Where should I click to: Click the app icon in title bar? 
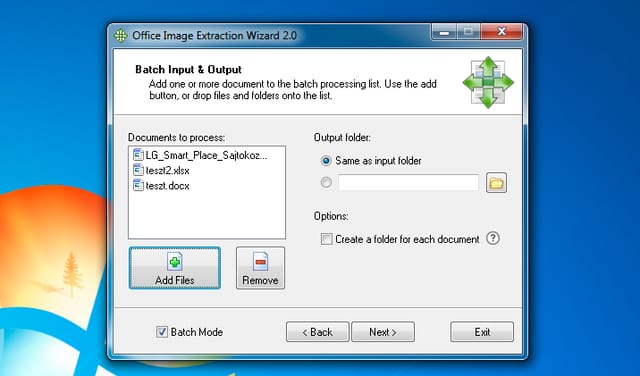[x=120, y=36]
